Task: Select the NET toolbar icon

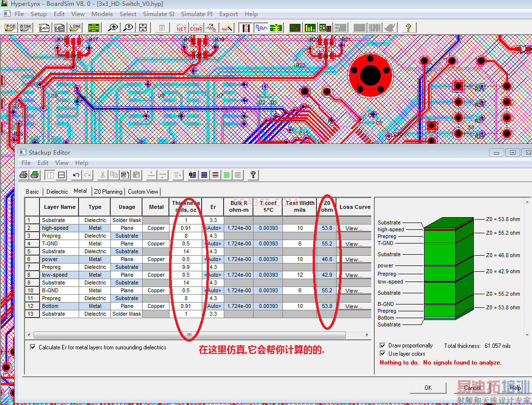Action: coord(182,28)
